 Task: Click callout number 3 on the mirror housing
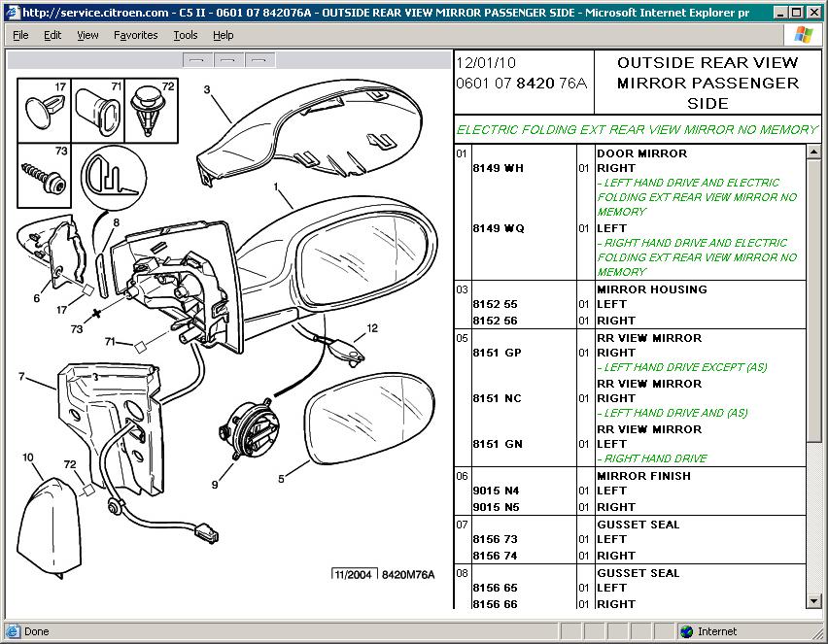(207, 89)
